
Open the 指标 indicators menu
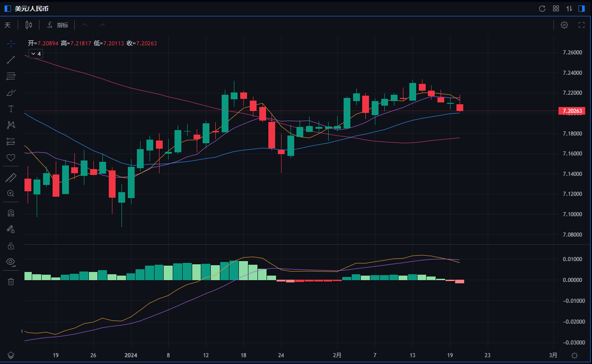click(58, 25)
